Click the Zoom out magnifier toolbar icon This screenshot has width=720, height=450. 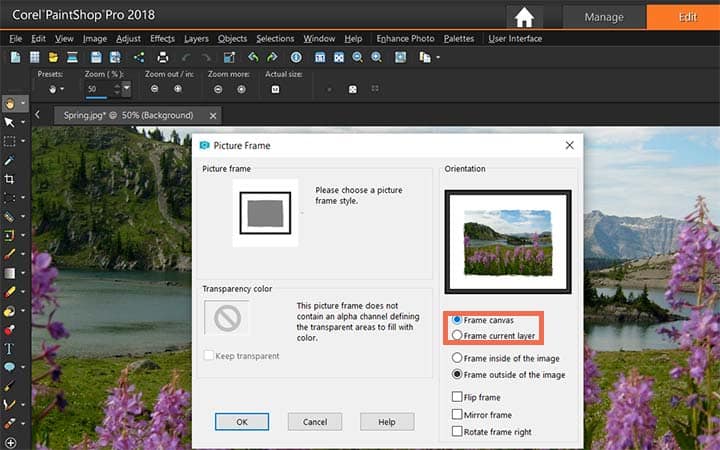357,57
